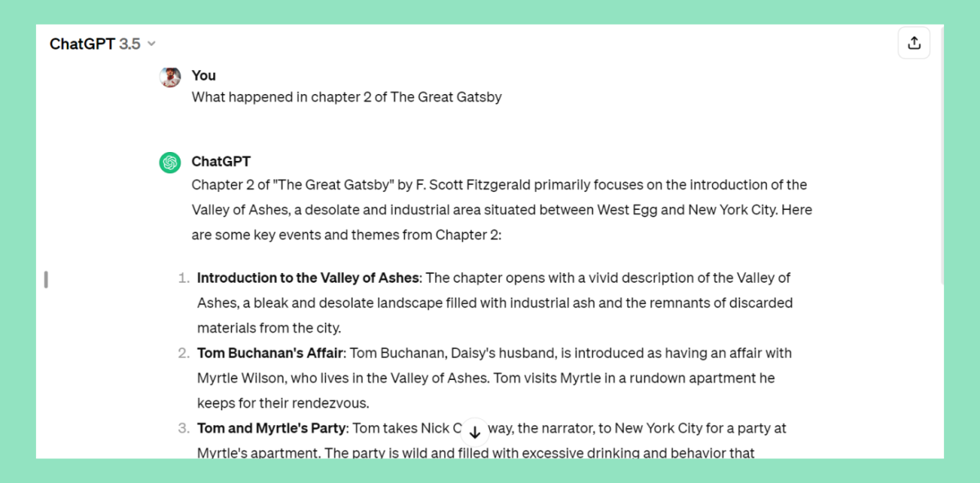Click list item number 3 marker
Image resolution: width=980 pixels, height=483 pixels.
(x=183, y=428)
